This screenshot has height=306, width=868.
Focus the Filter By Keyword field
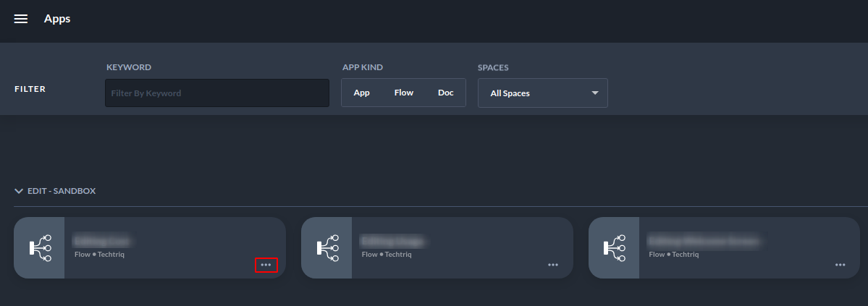[x=217, y=93]
